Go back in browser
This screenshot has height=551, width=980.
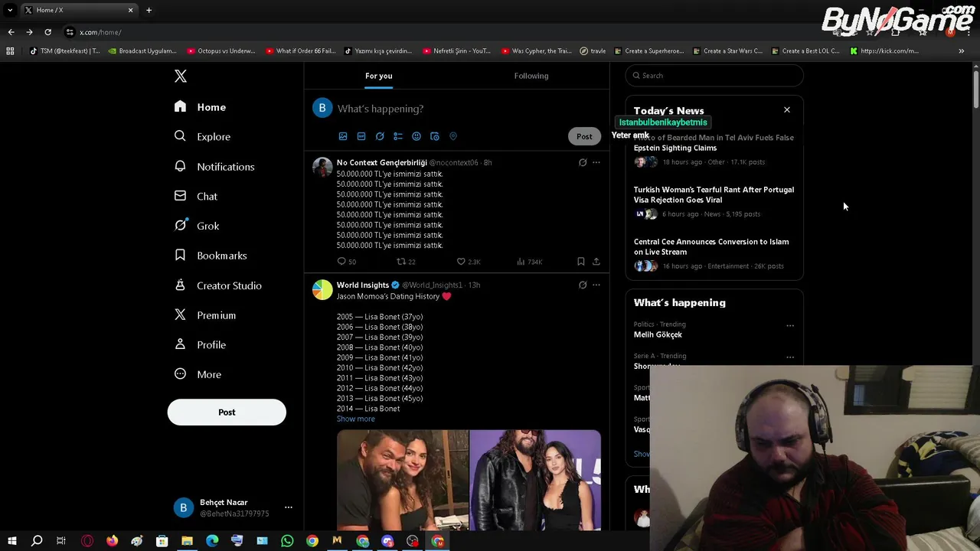pos(11,32)
